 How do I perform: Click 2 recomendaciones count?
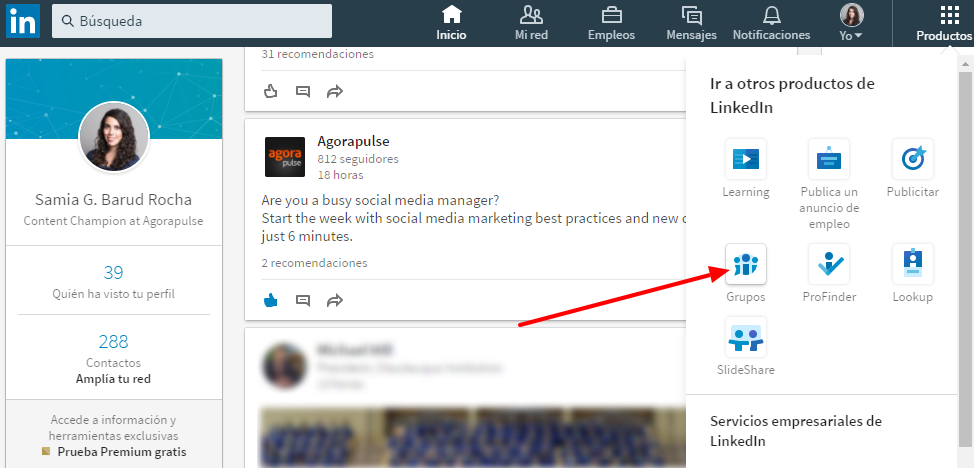tap(314, 263)
